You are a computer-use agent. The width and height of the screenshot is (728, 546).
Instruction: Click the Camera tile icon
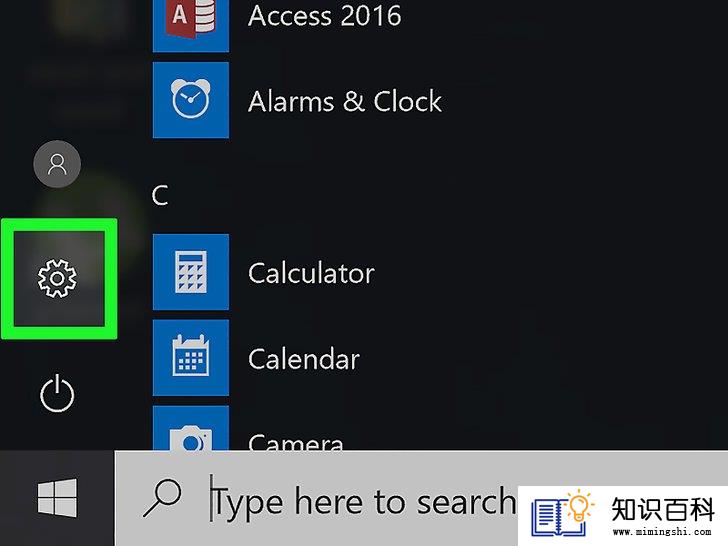pos(191,428)
